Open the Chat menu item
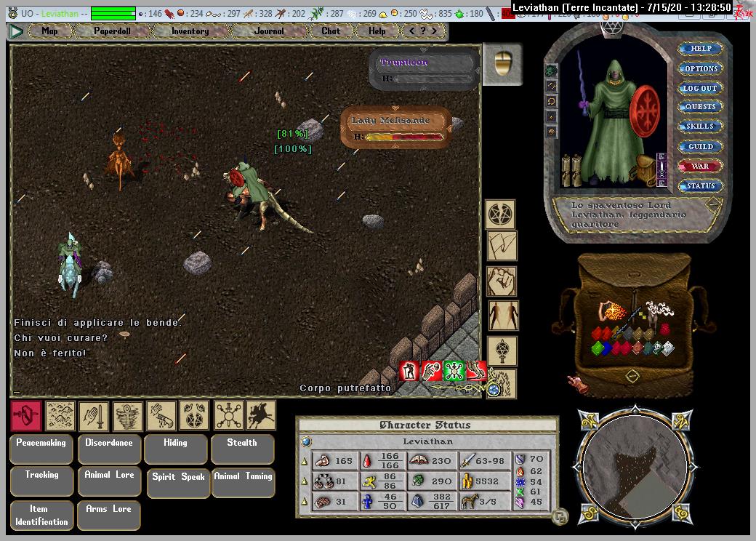 point(331,31)
